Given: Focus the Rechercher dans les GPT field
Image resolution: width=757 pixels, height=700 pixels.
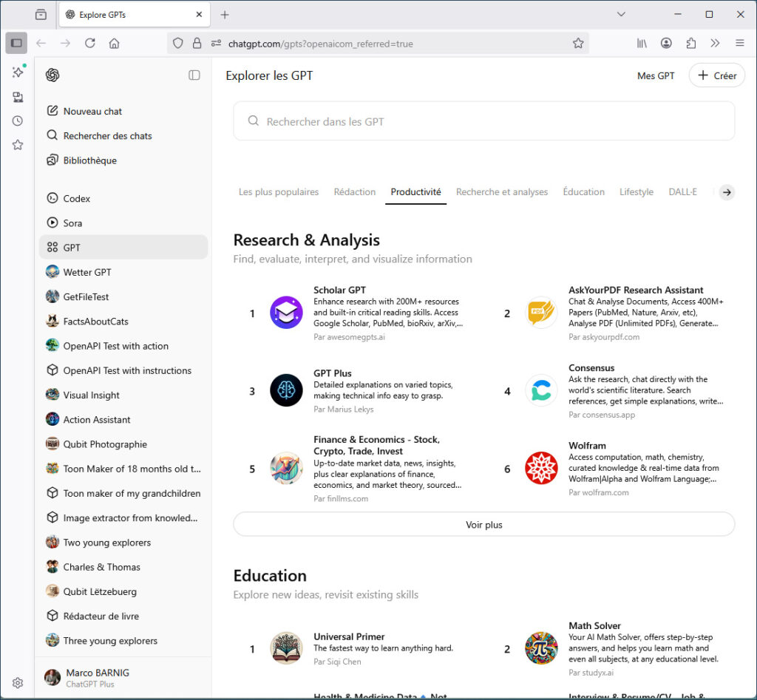Looking at the screenshot, I should [483, 121].
